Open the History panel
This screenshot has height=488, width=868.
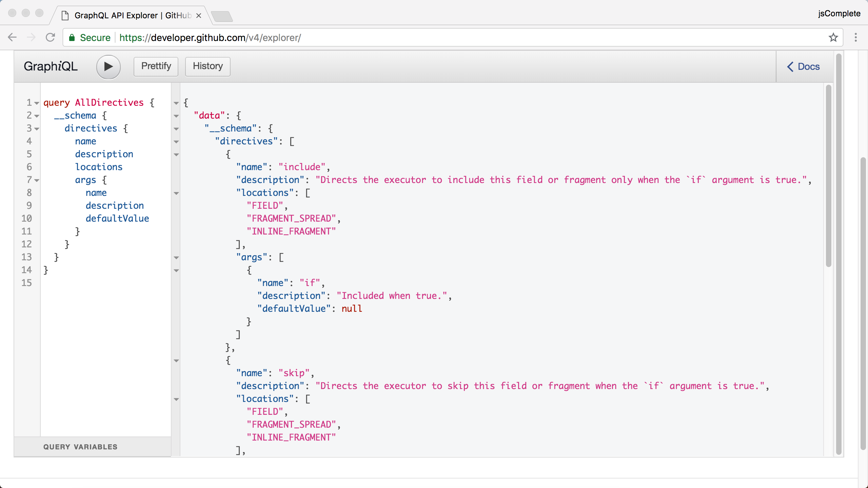208,66
